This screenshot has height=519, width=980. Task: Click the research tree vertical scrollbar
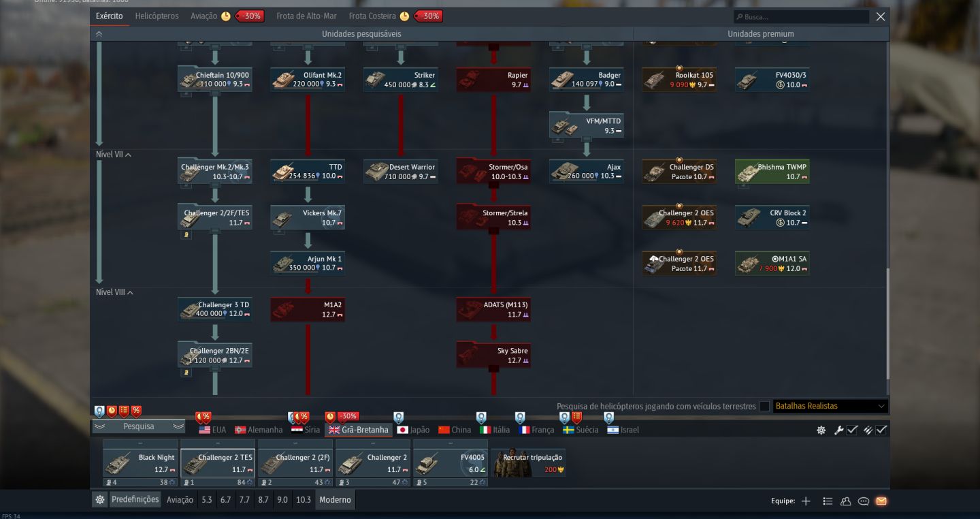coord(887,324)
